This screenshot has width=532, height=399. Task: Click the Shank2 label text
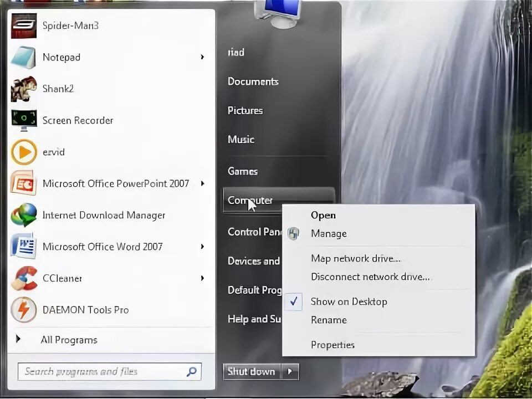58,89
